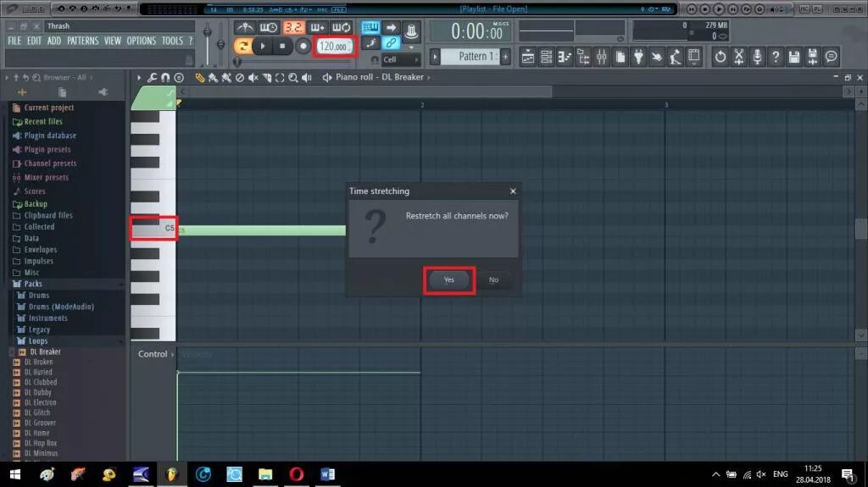
Task: Expand the Packs folder in browser
Action: 33,284
